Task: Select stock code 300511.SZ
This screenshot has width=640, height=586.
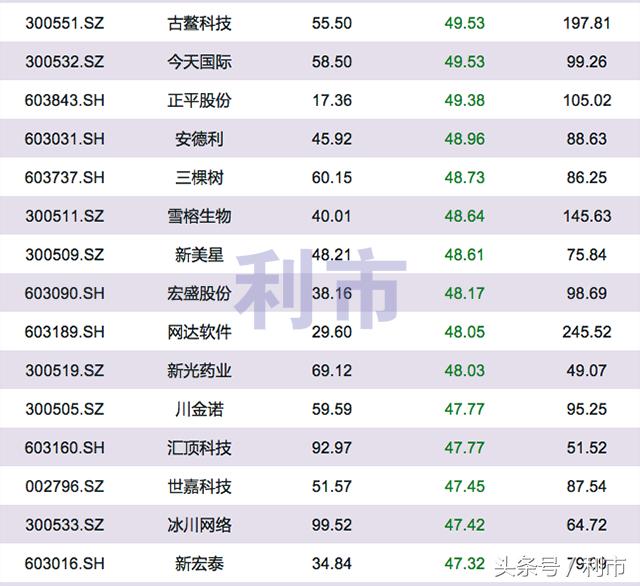Action: coord(64,216)
